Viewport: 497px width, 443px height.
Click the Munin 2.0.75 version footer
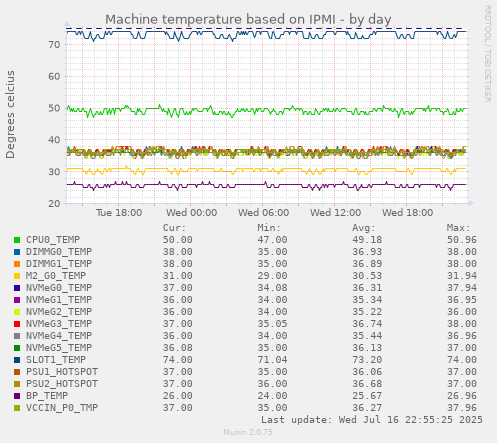pos(248,432)
